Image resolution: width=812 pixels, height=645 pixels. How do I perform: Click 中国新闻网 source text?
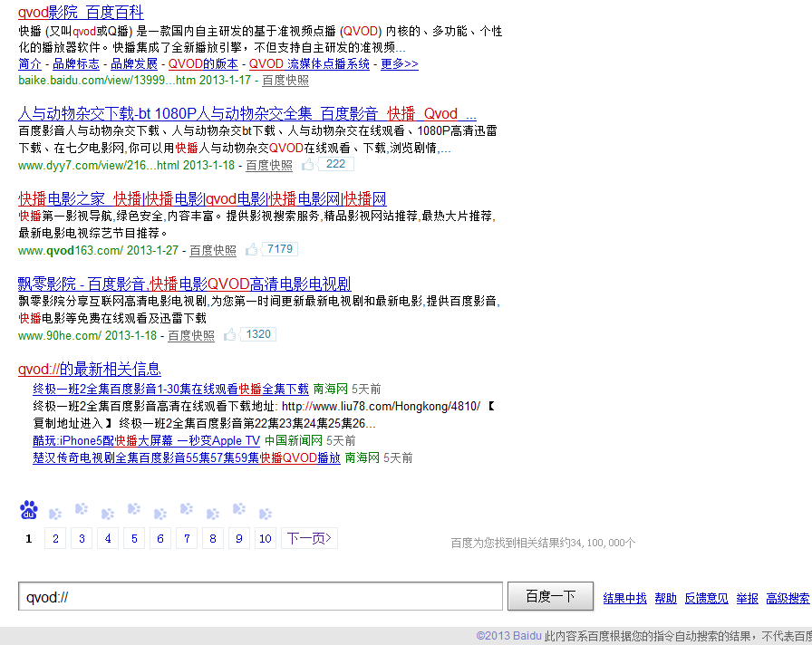[x=293, y=440]
